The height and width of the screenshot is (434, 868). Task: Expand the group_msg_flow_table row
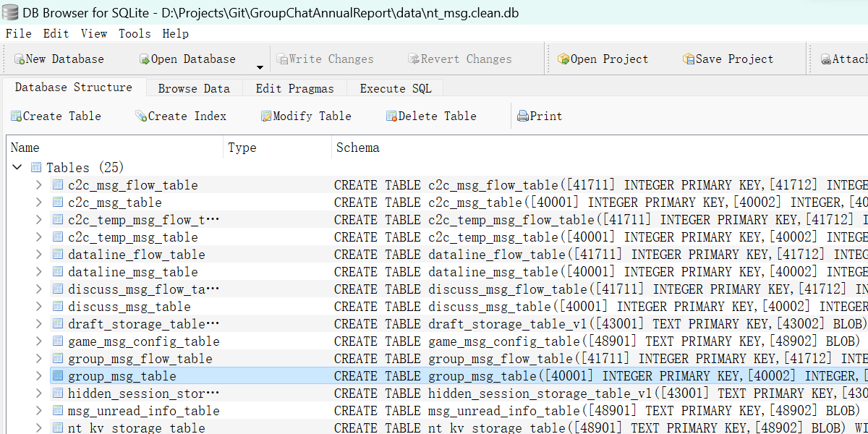pos(39,359)
